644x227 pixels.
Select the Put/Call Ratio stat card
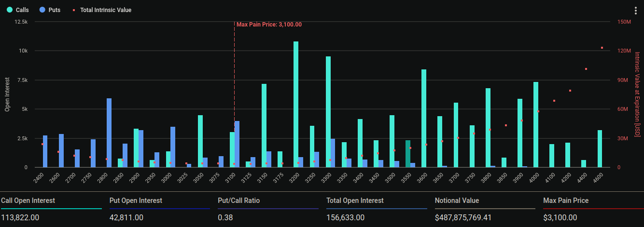pos(268,209)
